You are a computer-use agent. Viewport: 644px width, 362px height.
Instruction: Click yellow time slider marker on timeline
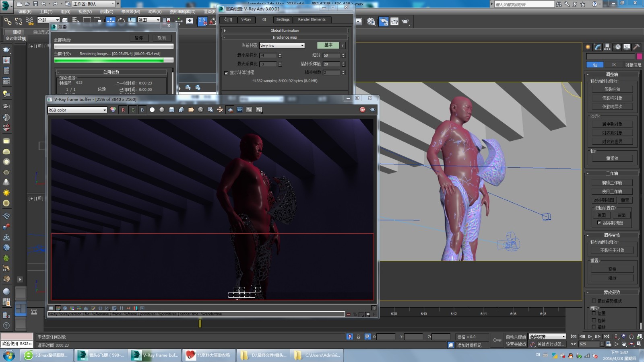tap(200, 323)
